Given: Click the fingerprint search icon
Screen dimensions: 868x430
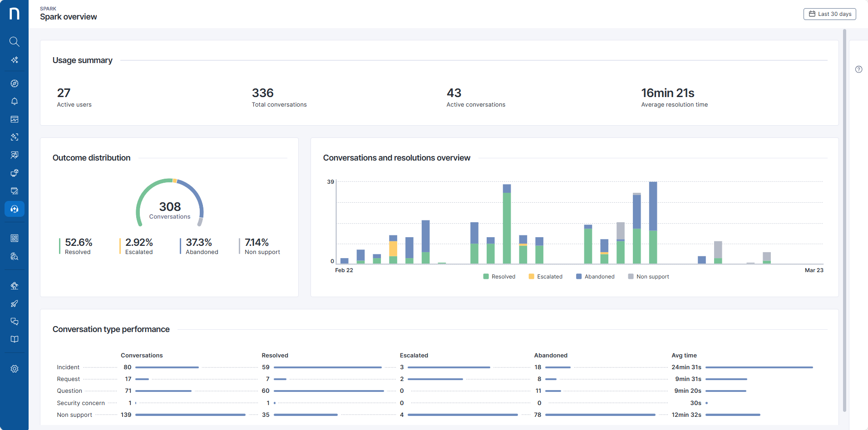Looking at the screenshot, I should point(15,256).
